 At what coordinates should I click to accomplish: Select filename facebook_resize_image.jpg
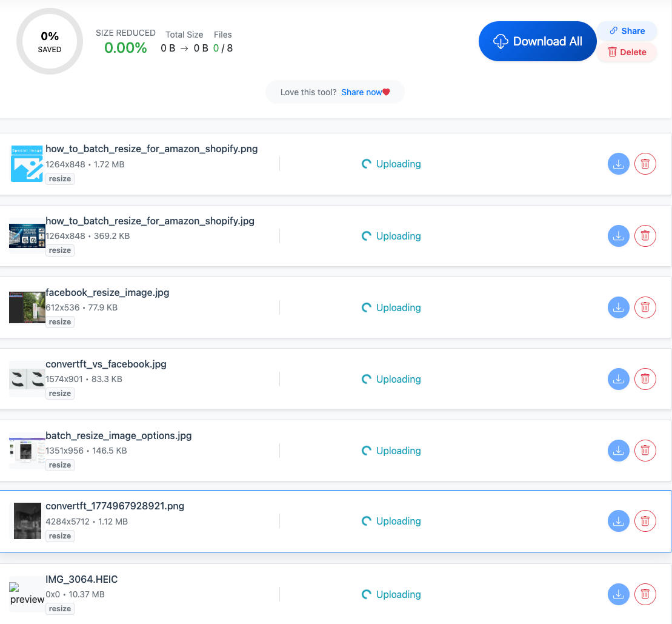[108, 293]
